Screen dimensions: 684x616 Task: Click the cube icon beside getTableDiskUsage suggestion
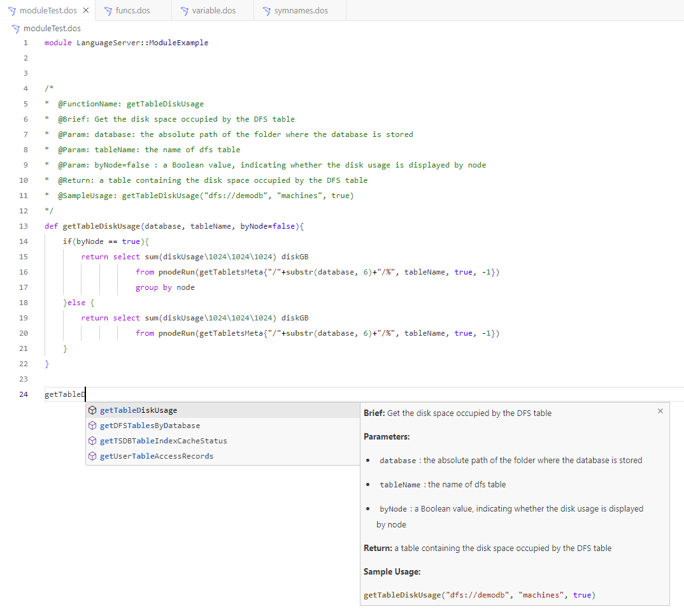coord(92,410)
